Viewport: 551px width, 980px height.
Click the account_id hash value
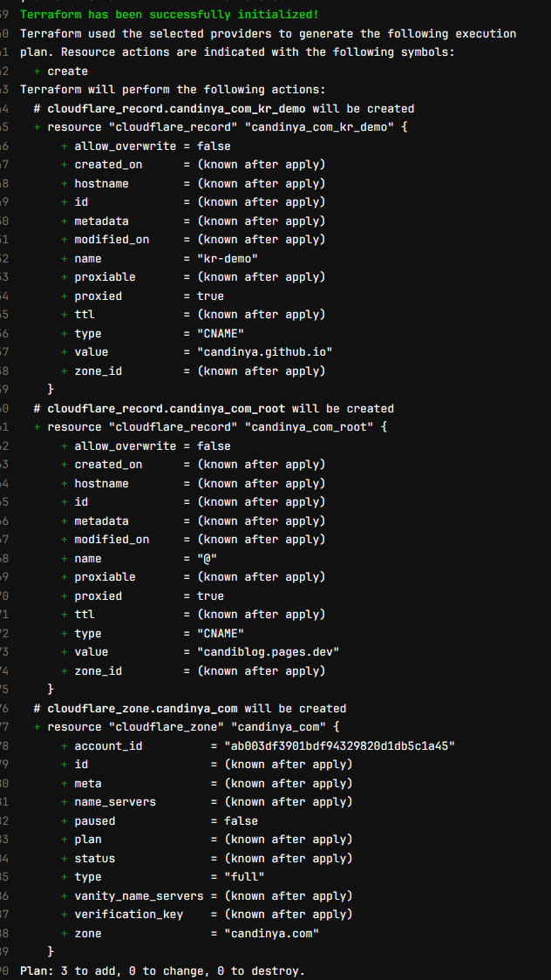click(340, 745)
